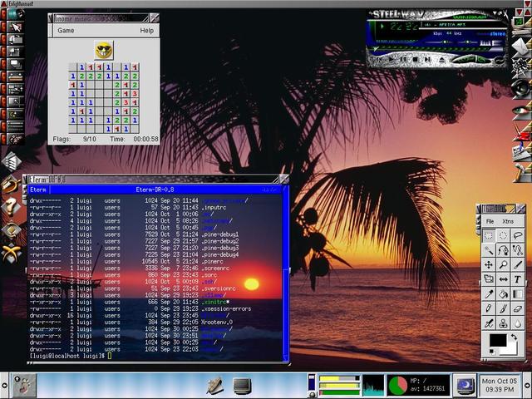Viewport: 532px width, 399px height.
Task: Click the paw foot menu on bottom panel
Action: coord(24,386)
